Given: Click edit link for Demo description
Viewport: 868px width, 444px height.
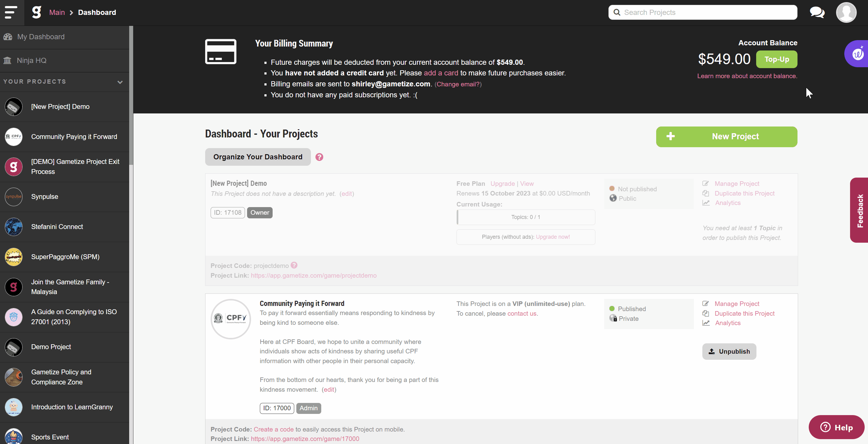Looking at the screenshot, I should (x=346, y=194).
